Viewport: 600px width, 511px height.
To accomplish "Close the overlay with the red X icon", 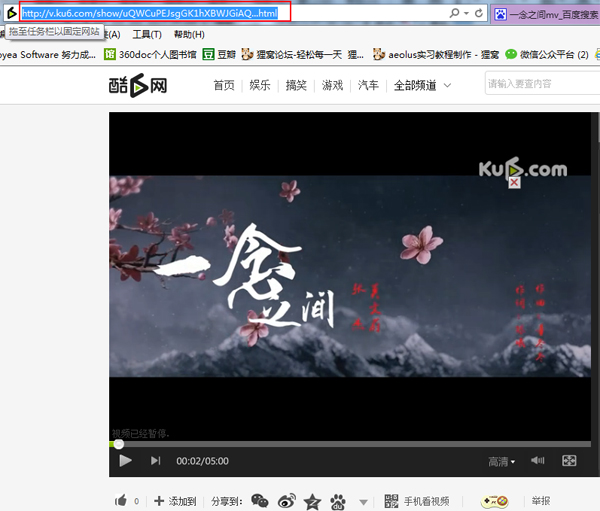I will [x=514, y=183].
